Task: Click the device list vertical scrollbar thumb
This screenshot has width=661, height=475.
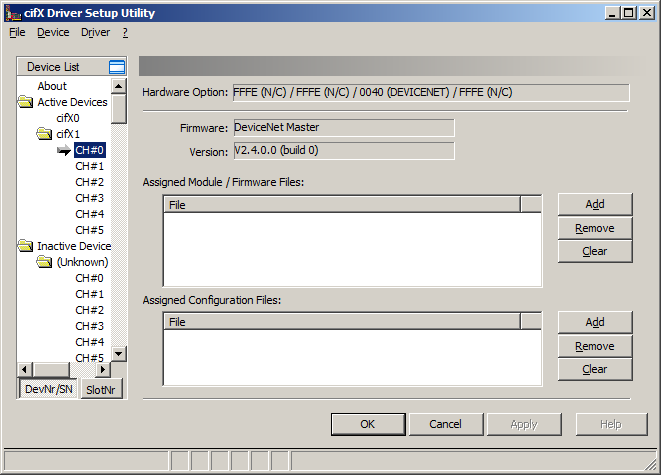Action: (x=118, y=109)
